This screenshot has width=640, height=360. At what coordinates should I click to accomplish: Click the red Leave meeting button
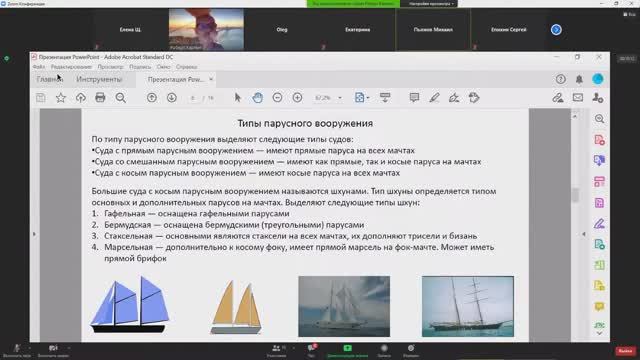(625, 351)
